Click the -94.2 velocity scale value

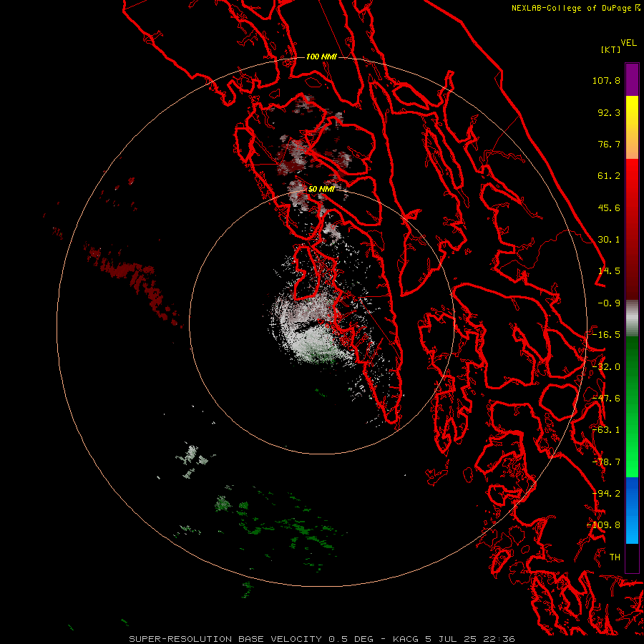point(606,494)
